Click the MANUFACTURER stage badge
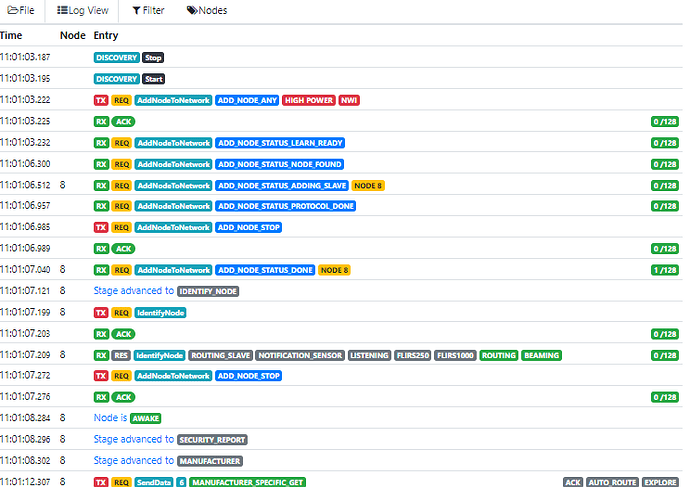This screenshot has height=487, width=690. 210,461
